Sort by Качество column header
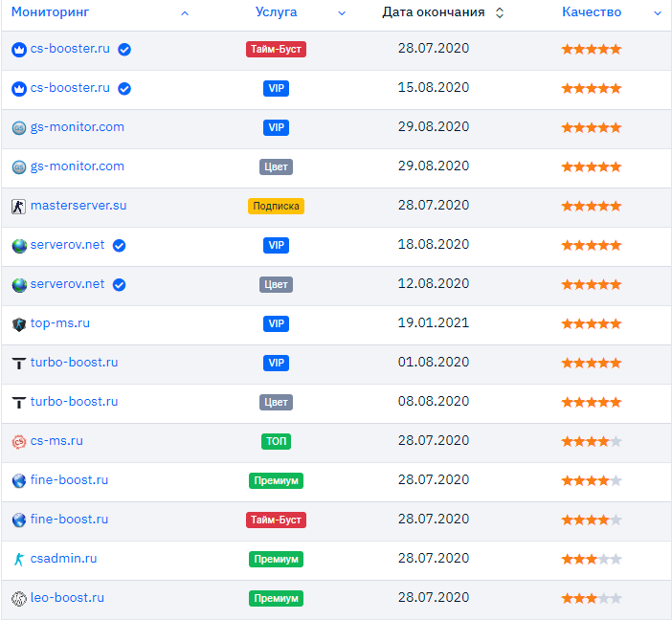Viewport: 672px width, 620px height. pos(592,12)
